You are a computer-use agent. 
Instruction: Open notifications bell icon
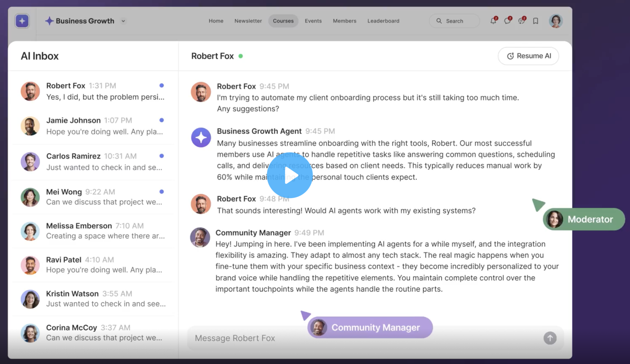(493, 21)
